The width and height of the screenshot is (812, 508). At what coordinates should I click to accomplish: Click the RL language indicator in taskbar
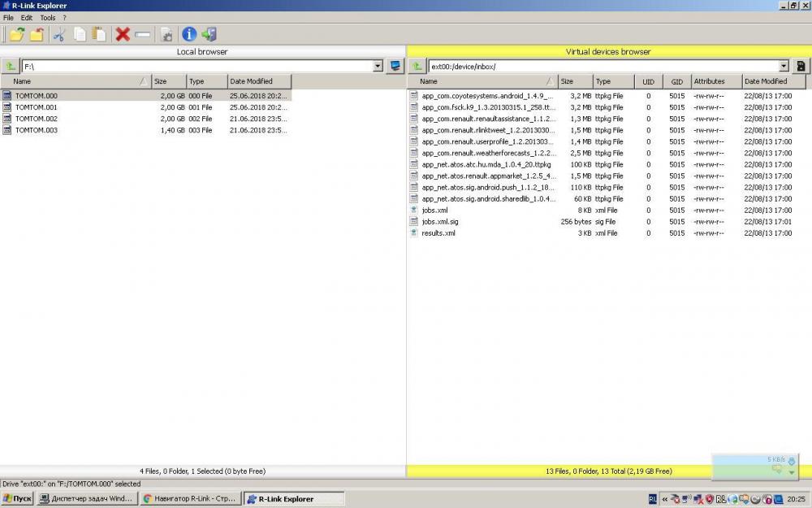tap(653, 499)
